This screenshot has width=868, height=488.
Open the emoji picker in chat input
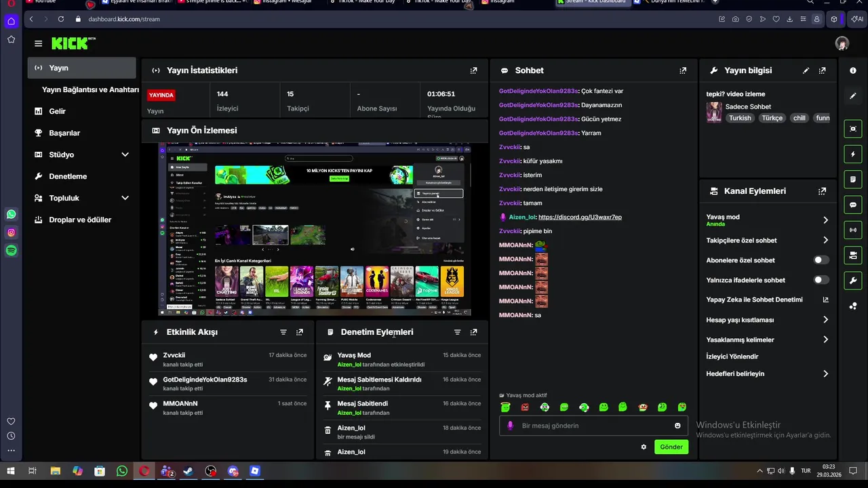(x=677, y=426)
